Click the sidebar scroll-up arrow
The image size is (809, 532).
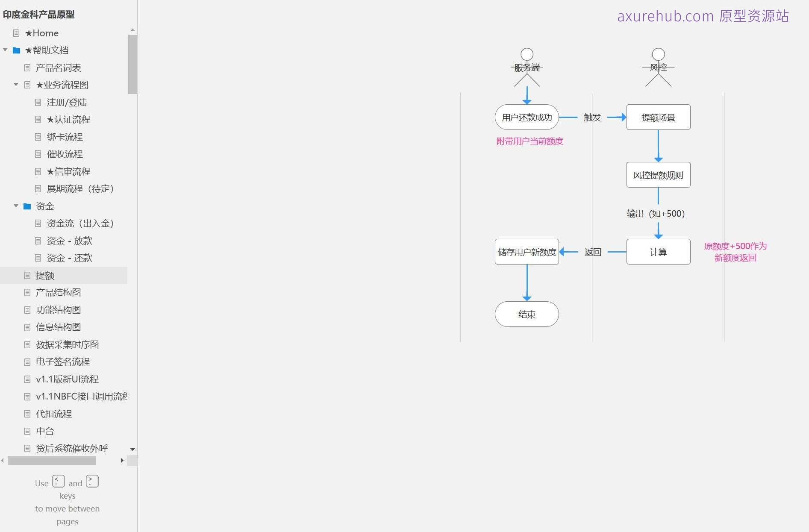[132, 29]
